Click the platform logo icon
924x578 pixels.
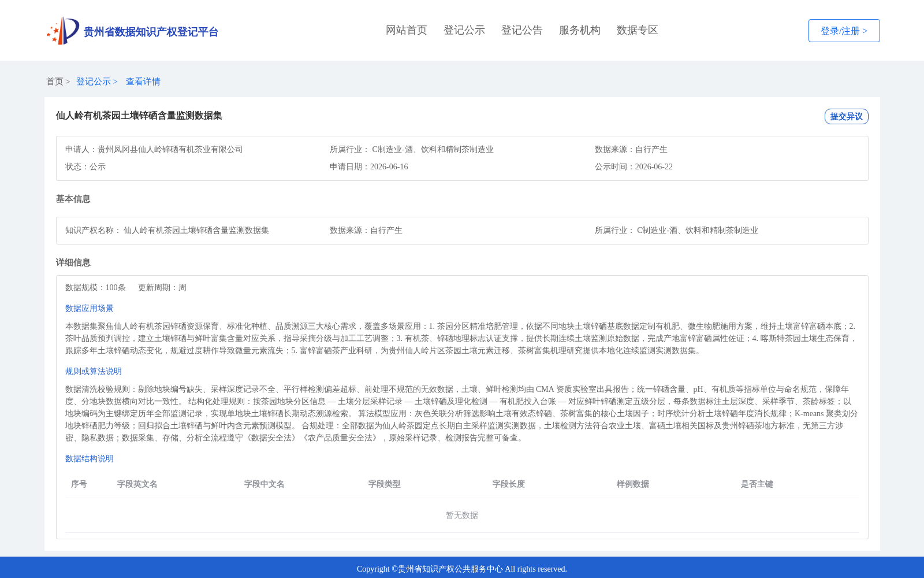point(63,31)
